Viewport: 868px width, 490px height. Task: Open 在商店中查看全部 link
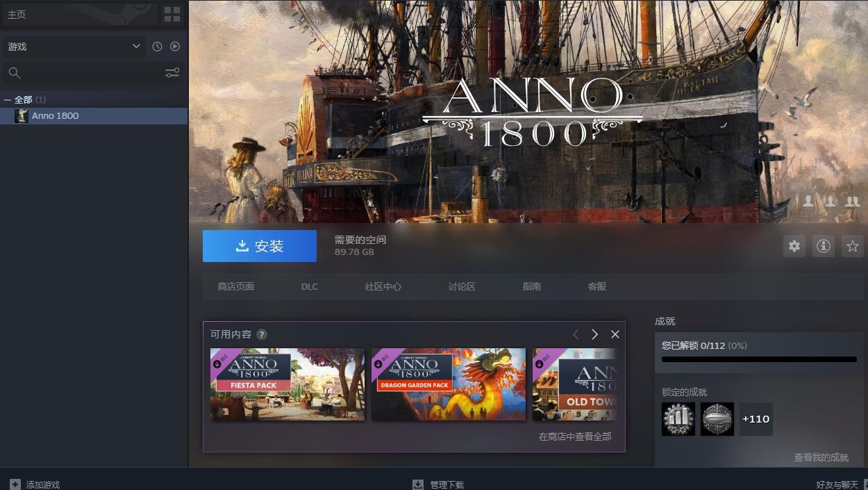click(x=575, y=436)
